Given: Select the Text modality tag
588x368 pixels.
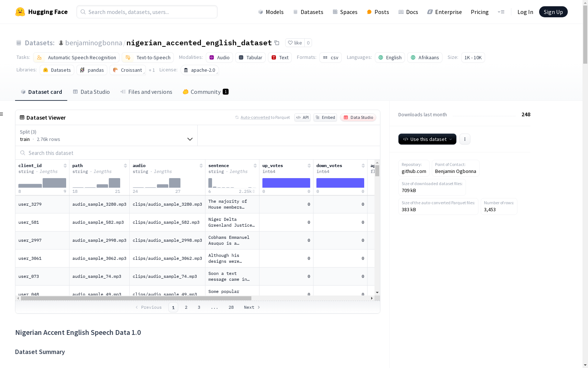Looking at the screenshot, I should (x=280, y=57).
